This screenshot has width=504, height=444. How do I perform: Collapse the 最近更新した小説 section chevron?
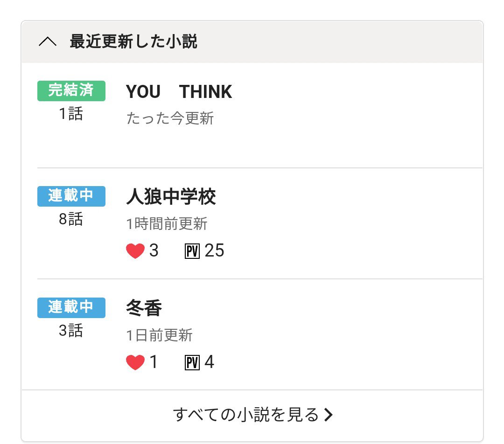point(48,42)
